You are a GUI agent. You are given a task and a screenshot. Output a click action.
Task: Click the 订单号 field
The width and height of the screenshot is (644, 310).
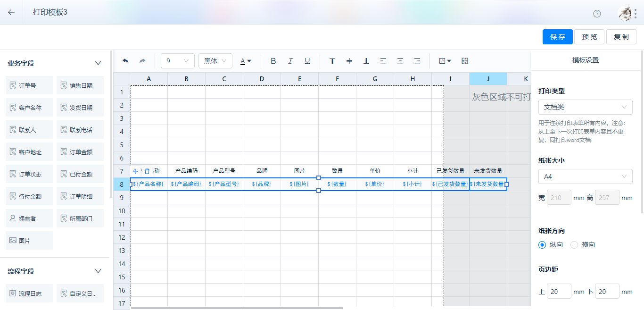[x=29, y=85]
